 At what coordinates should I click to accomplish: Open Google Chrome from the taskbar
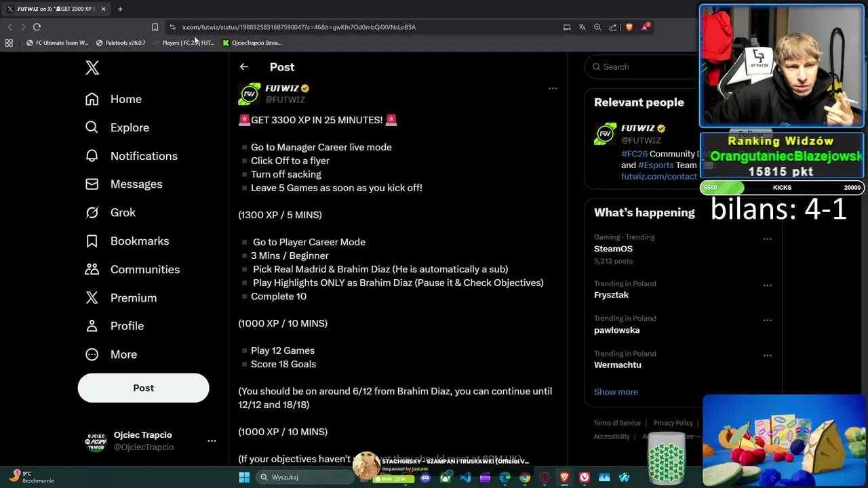coord(525,478)
